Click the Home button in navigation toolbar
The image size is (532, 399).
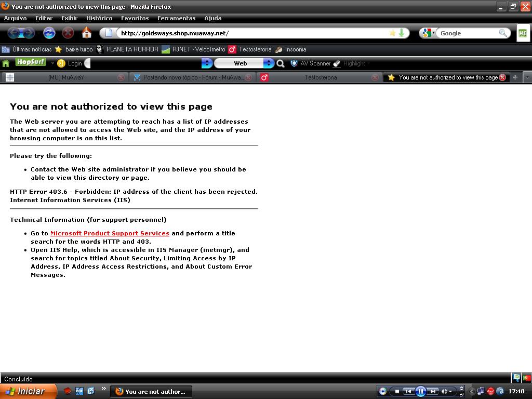coord(87,33)
